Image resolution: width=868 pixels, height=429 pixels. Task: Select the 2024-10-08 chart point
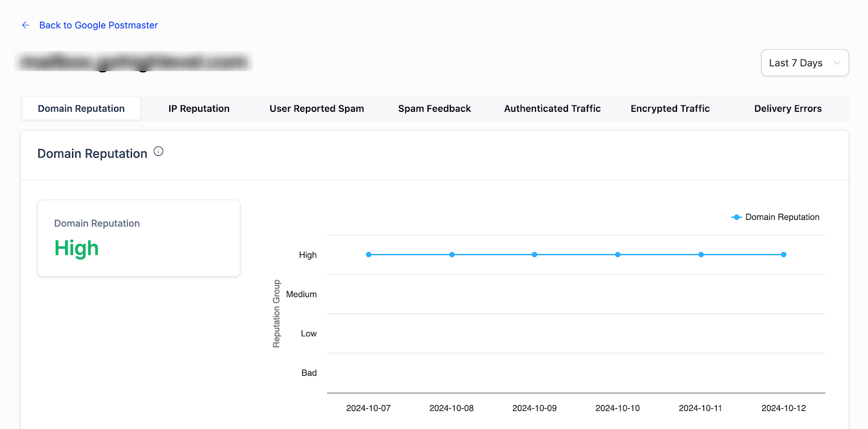(x=452, y=255)
